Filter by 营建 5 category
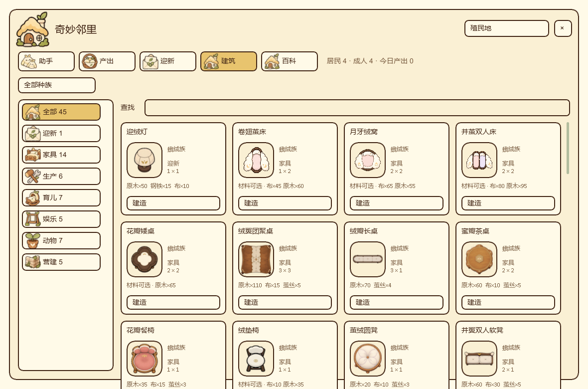This screenshot has width=588, height=389. pos(61,262)
